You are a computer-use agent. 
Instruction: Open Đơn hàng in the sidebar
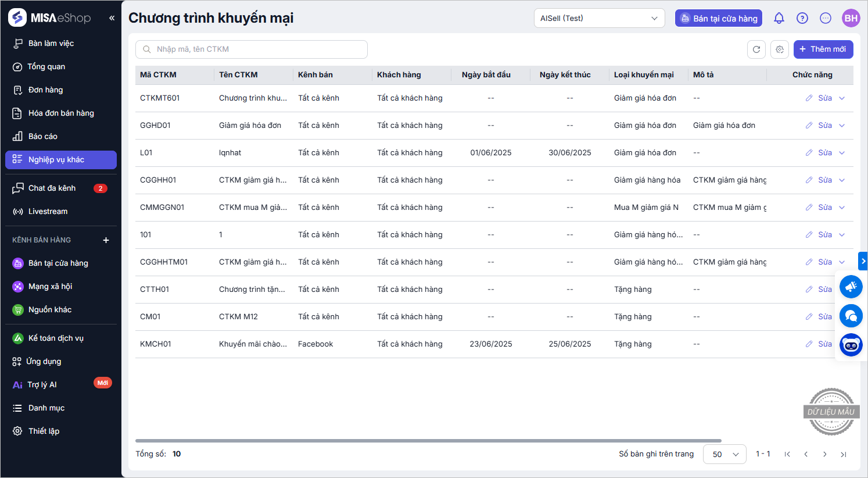pyautogui.click(x=45, y=90)
